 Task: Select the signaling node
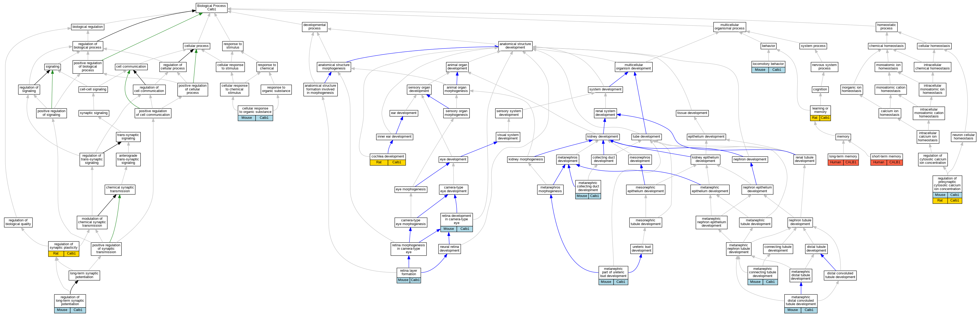pos(52,67)
